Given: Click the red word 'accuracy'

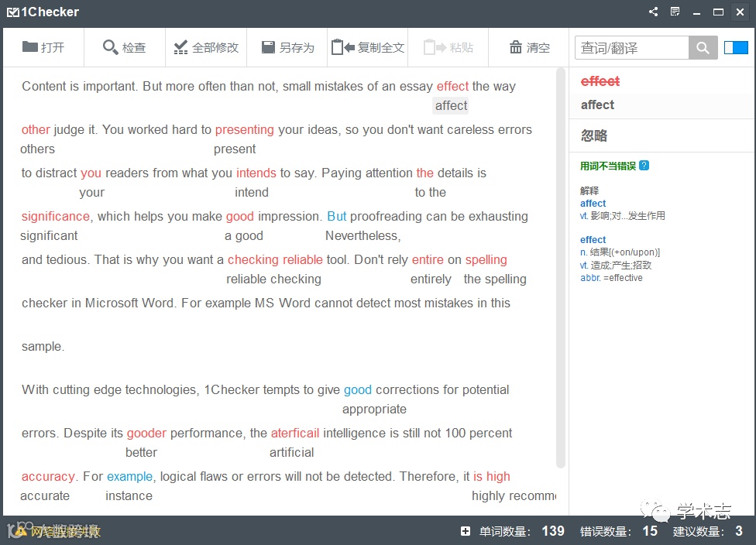Looking at the screenshot, I should (48, 477).
